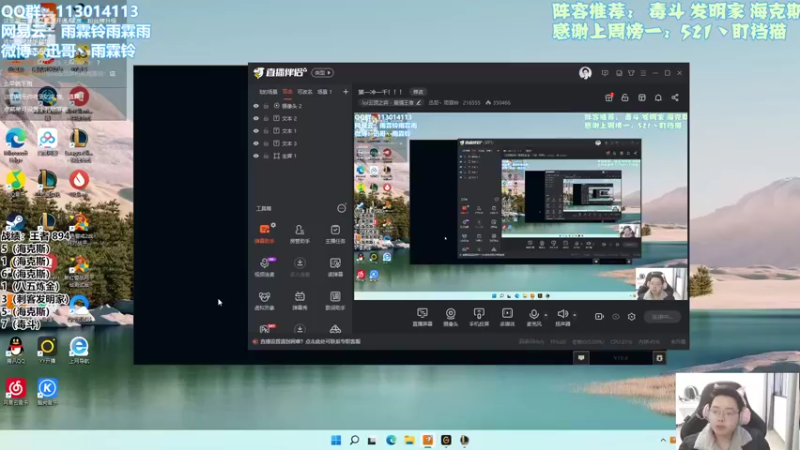
Task: Open the 房管助手 tool icon
Action: coord(299,233)
